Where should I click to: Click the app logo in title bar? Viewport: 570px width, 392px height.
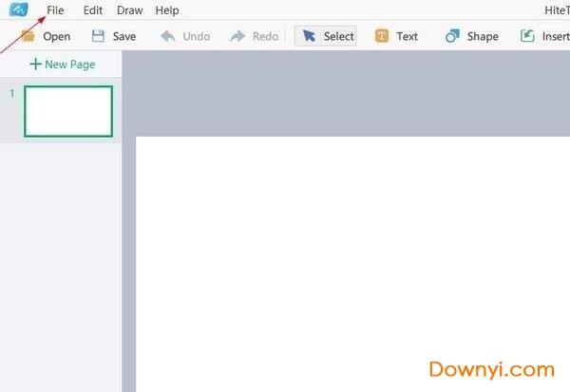coord(19,10)
